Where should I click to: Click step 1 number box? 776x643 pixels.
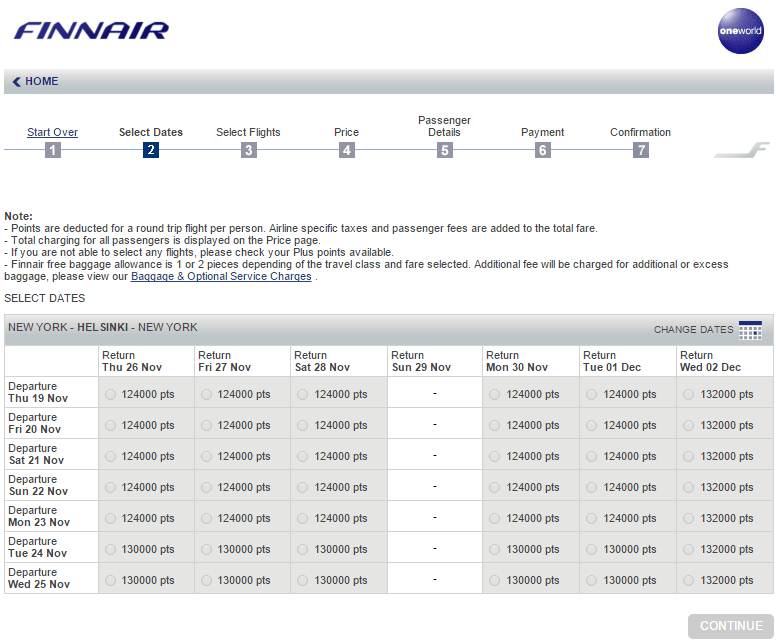53,150
